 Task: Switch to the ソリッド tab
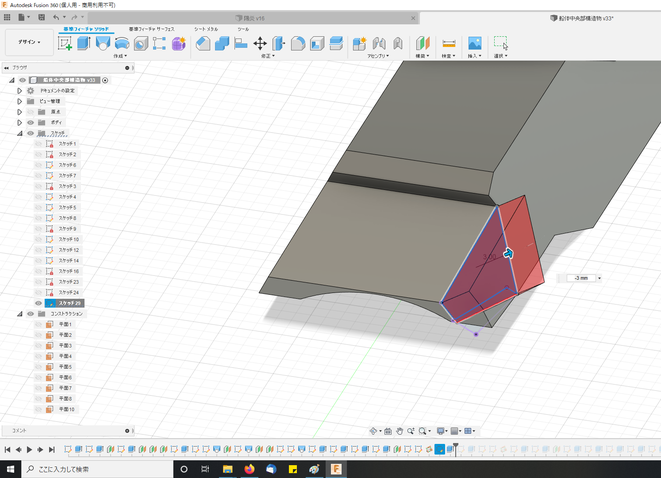pyautogui.click(x=86, y=29)
